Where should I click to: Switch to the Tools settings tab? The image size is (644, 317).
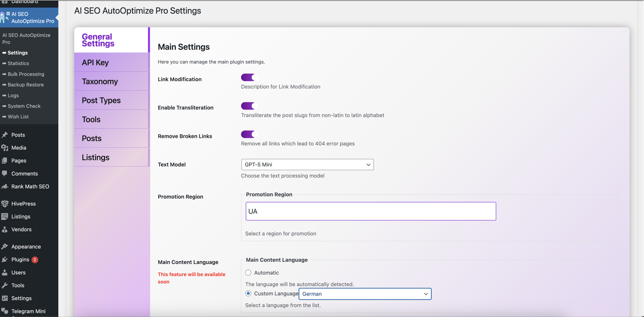click(x=112, y=119)
